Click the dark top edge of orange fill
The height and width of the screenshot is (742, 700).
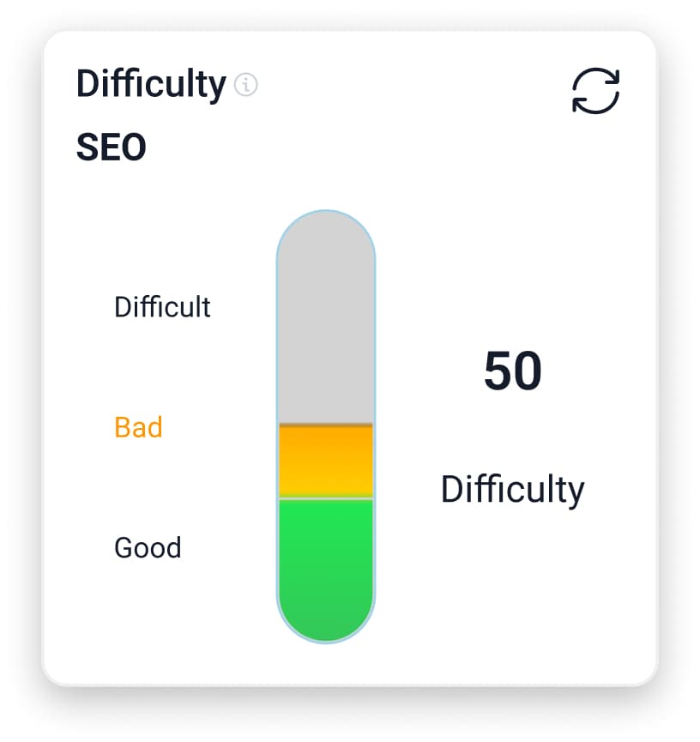pos(326,425)
